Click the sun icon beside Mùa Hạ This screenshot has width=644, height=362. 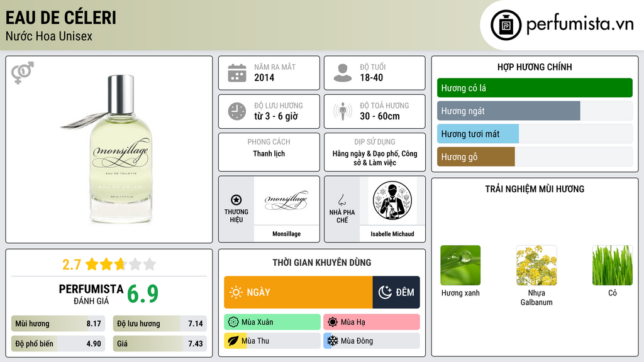click(333, 322)
